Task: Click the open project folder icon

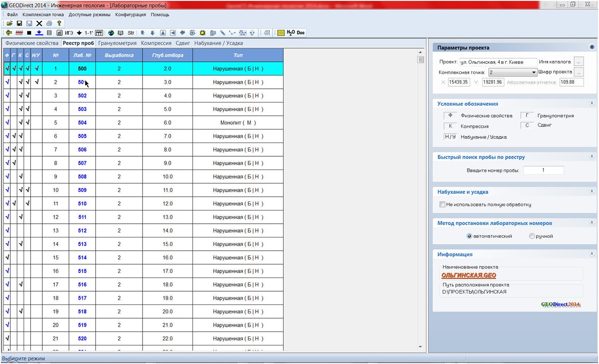Action: tap(9, 23)
